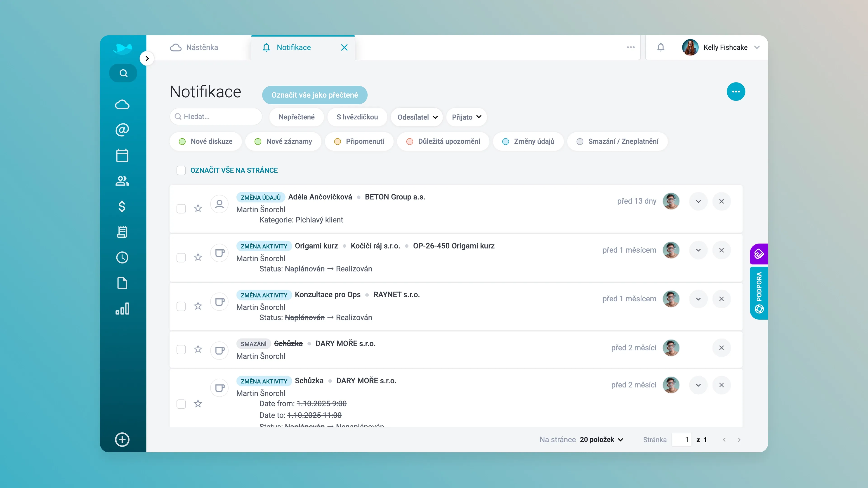Toggle the Nové diskuze category filter

pyautogui.click(x=205, y=141)
